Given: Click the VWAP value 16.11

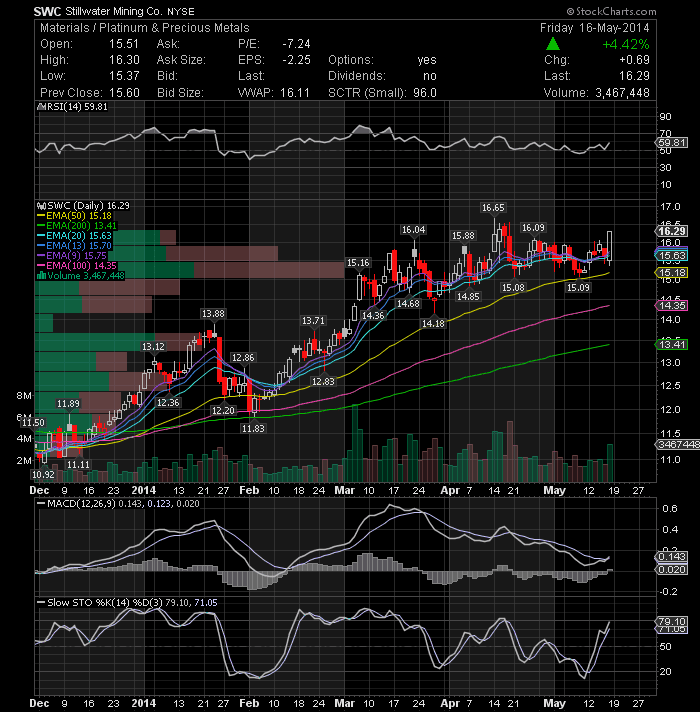Looking at the screenshot, I should pos(295,93).
